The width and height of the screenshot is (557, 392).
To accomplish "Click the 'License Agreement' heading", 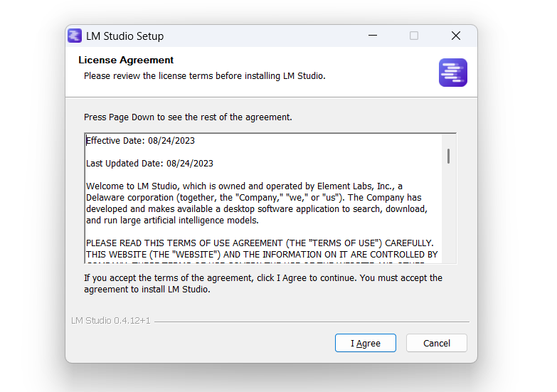I will click(x=126, y=60).
